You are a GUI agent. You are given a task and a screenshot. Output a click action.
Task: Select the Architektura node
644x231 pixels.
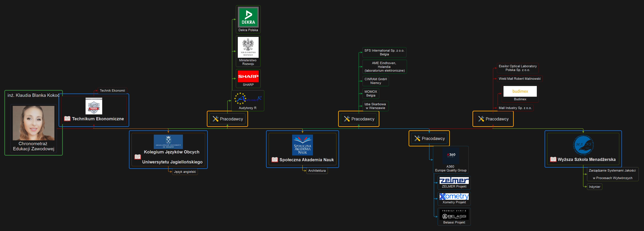[317, 171]
